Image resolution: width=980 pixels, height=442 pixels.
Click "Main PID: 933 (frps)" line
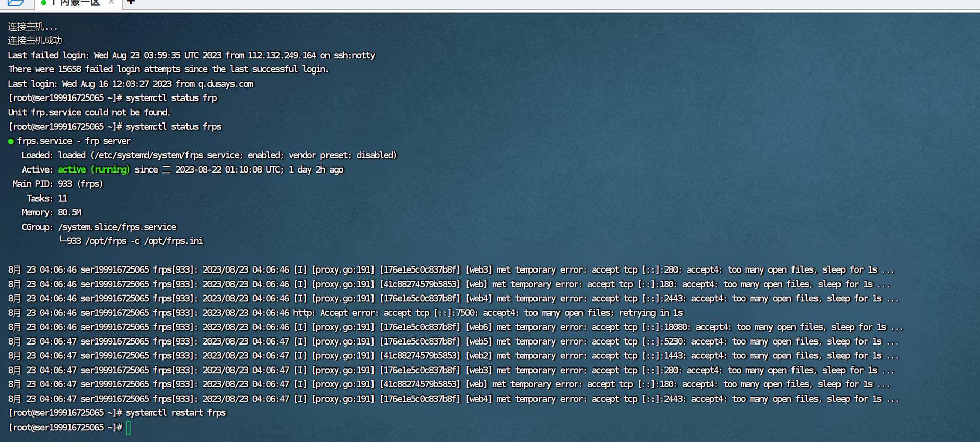[57, 184]
